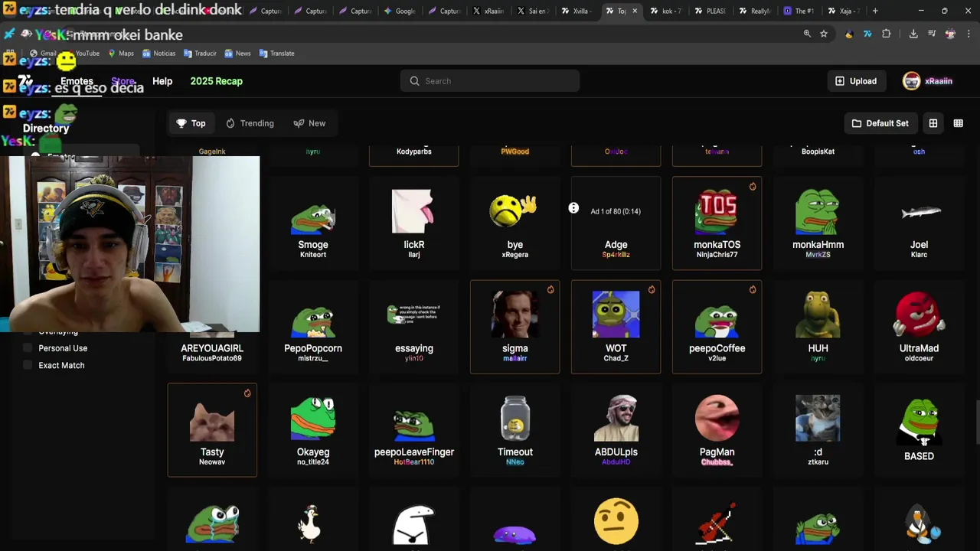Open the Chrome downloads icon
The height and width of the screenshot is (551, 980).
pos(913,34)
